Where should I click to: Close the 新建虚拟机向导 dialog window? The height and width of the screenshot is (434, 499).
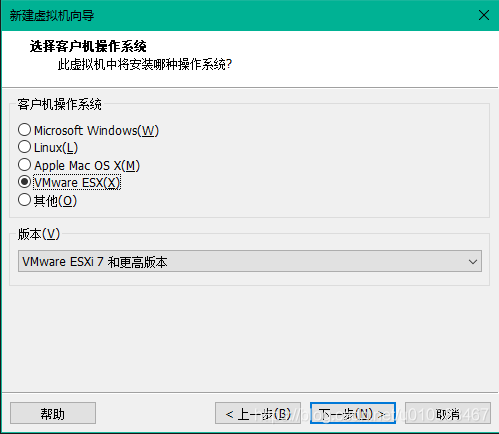click(484, 15)
